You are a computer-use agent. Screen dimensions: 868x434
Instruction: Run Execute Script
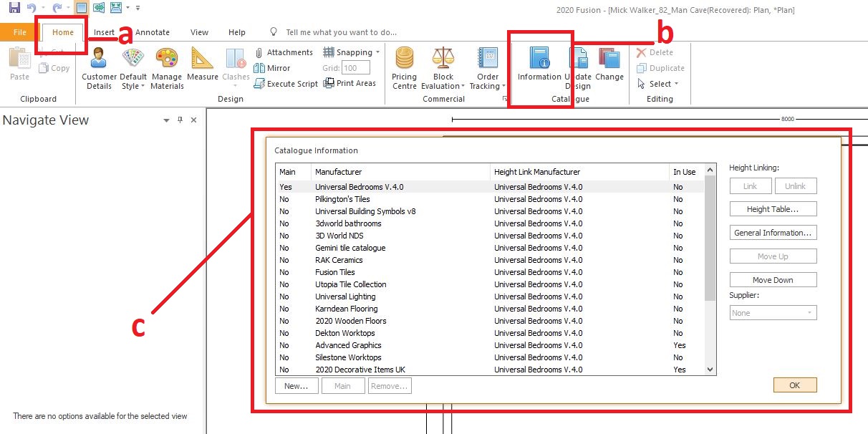click(286, 84)
